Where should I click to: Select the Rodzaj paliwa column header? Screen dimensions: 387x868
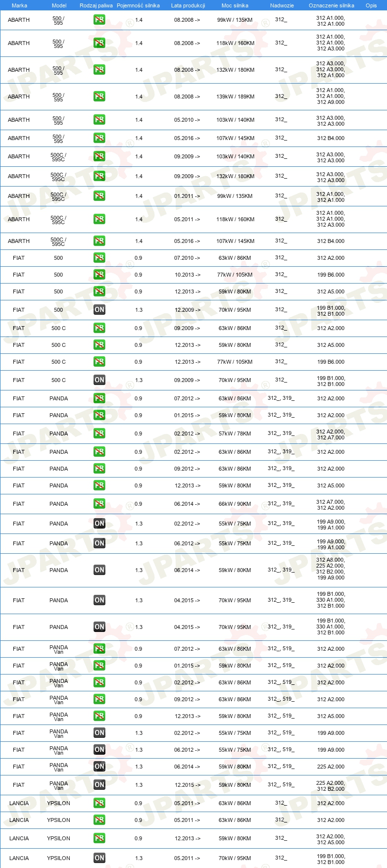pos(96,5)
